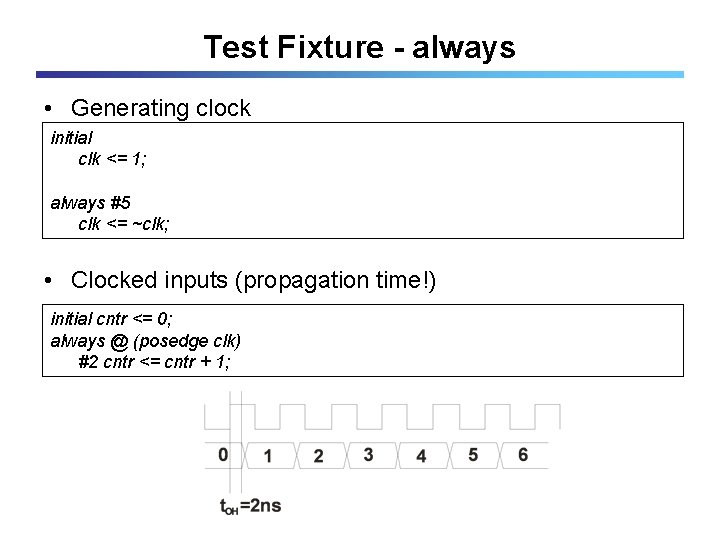
Task: Click the 'tOH=2ns' timing label
Action: [x=250, y=506]
